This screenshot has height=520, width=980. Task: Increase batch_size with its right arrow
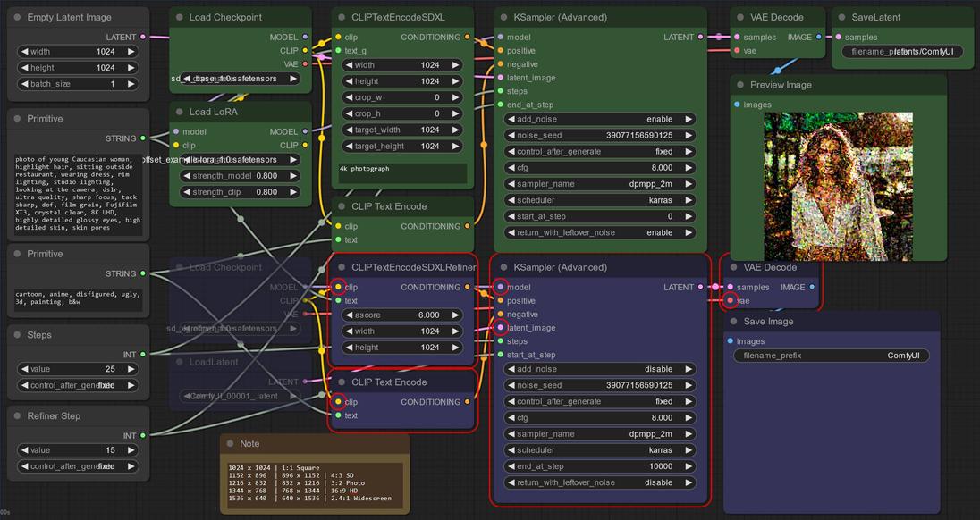coord(131,84)
